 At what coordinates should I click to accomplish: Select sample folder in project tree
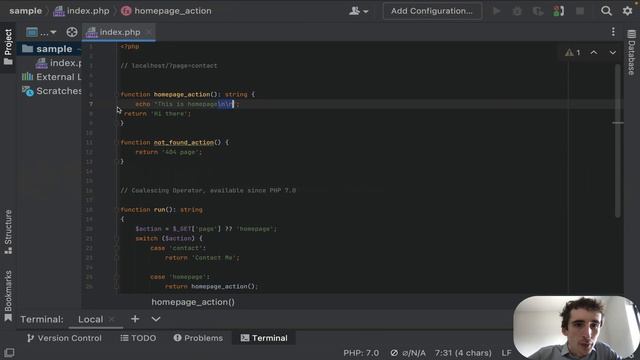[x=49, y=49]
